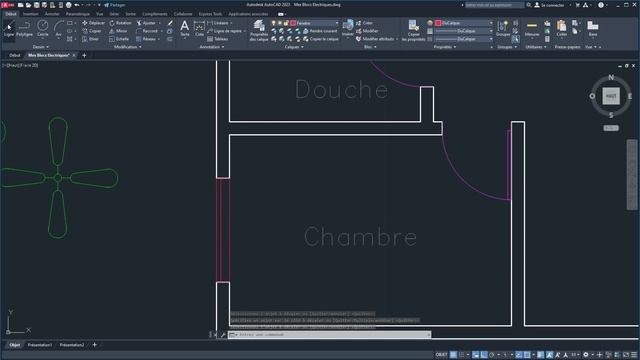Expand the Propriétés panel
This screenshot has width=640, height=360.
point(445,47)
